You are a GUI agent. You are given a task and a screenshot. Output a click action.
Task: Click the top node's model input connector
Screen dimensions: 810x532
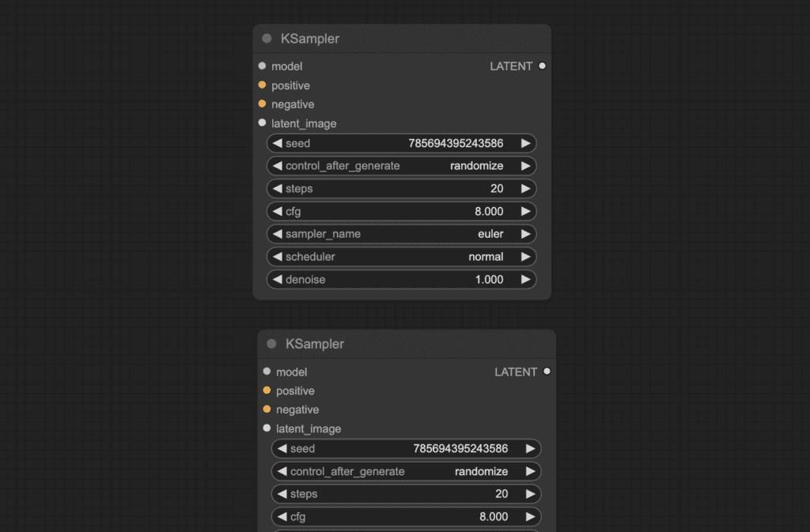(263, 66)
